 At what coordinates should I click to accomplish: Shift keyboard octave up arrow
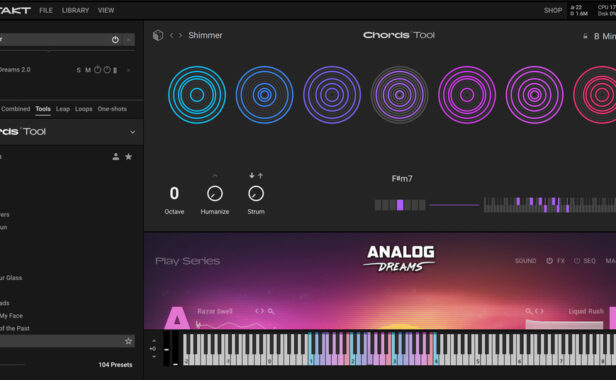coord(154,341)
